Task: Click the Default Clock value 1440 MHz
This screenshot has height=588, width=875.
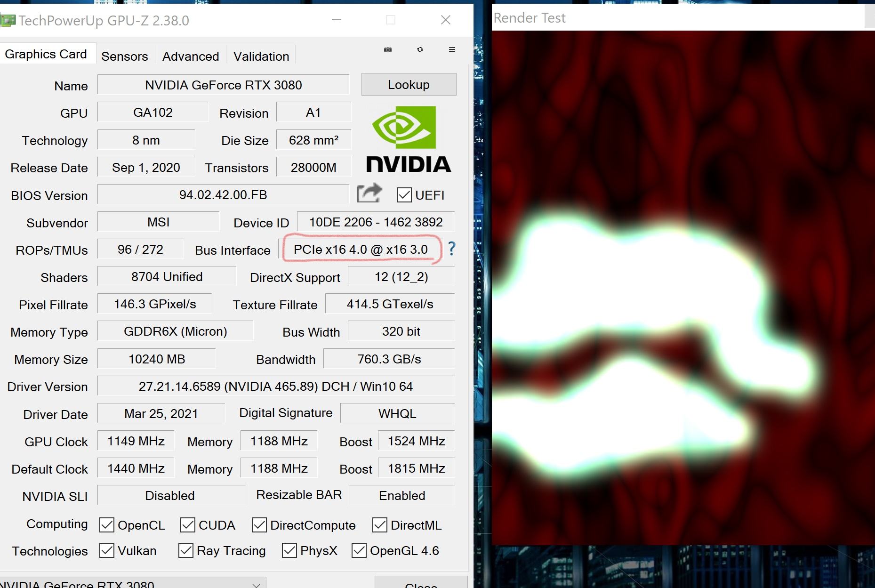Action: click(136, 468)
